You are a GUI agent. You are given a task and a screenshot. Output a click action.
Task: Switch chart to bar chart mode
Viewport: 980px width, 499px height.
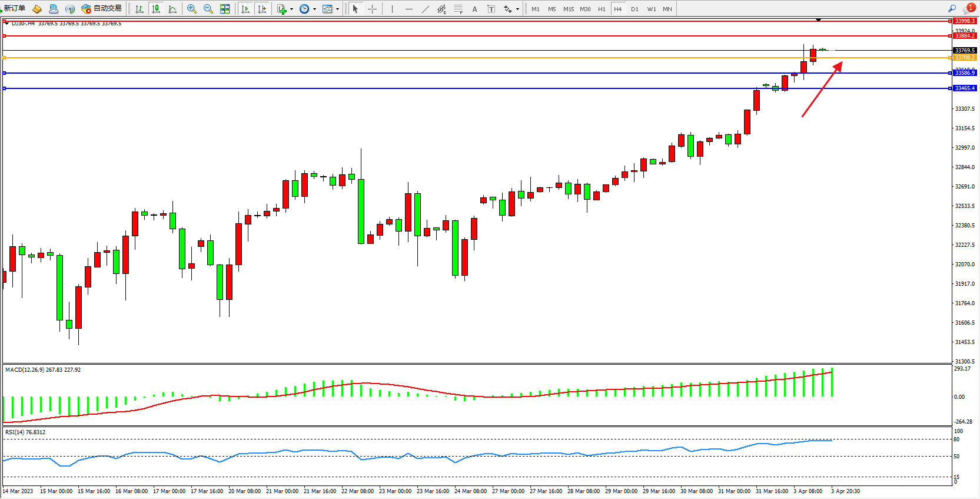tap(139, 9)
